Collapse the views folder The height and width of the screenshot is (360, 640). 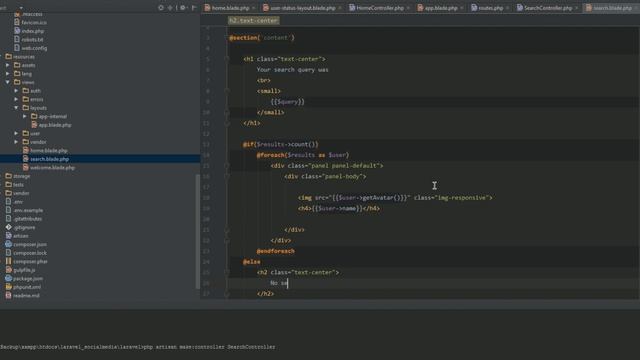pyautogui.click(x=8, y=82)
